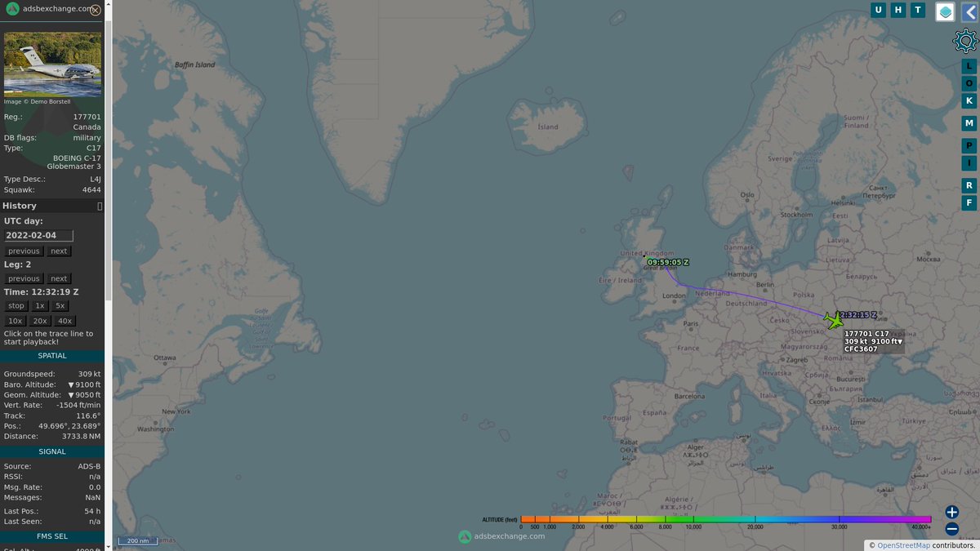Set playback speed to 1x

point(40,305)
